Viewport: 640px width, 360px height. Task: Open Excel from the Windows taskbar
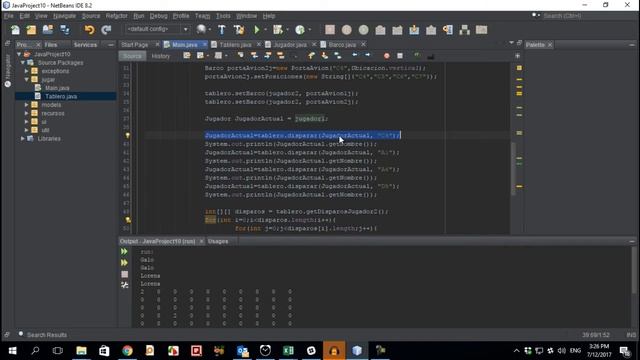pos(288,351)
